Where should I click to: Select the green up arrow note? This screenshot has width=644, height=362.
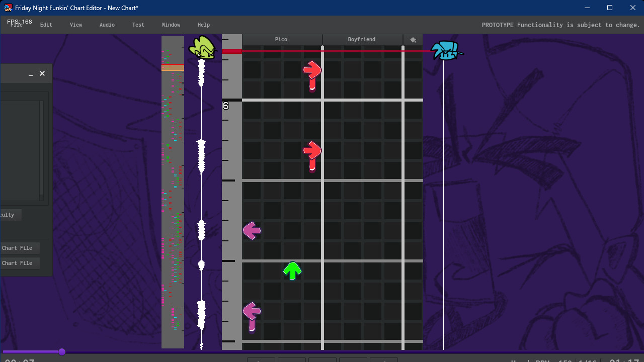pyautogui.click(x=292, y=270)
